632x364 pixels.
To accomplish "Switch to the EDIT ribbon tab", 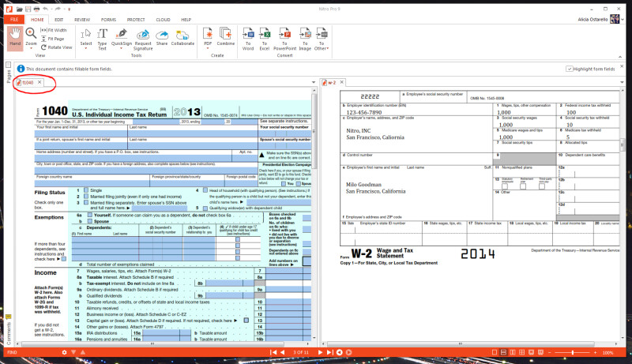I will 58,19.
